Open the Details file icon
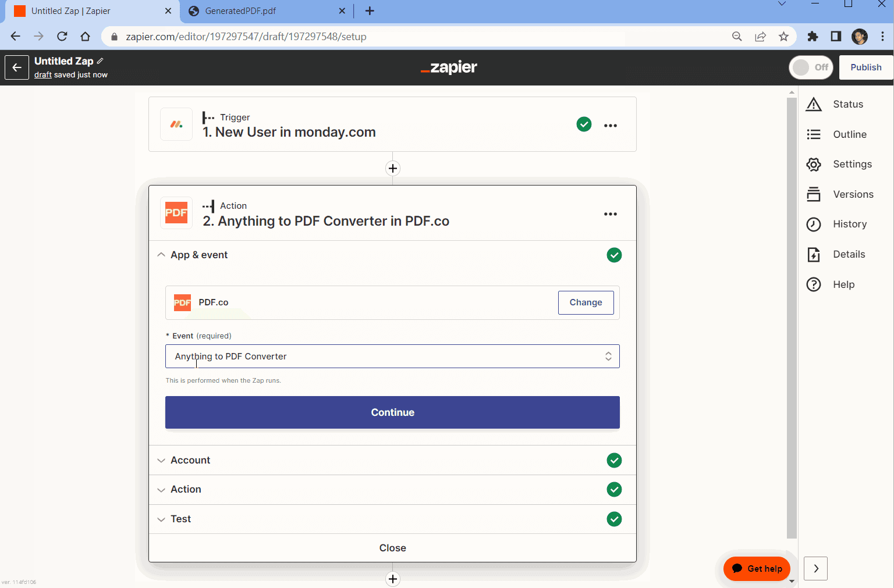Image resolution: width=894 pixels, height=588 pixels. (813, 255)
